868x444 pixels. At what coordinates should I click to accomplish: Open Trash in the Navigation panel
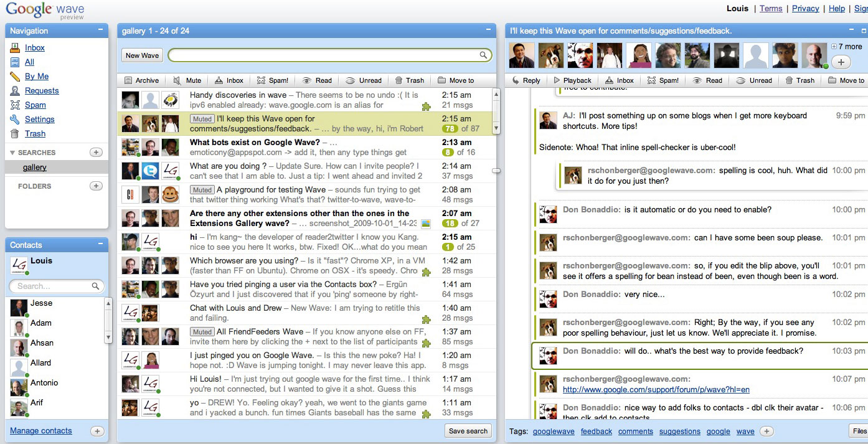(x=35, y=133)
